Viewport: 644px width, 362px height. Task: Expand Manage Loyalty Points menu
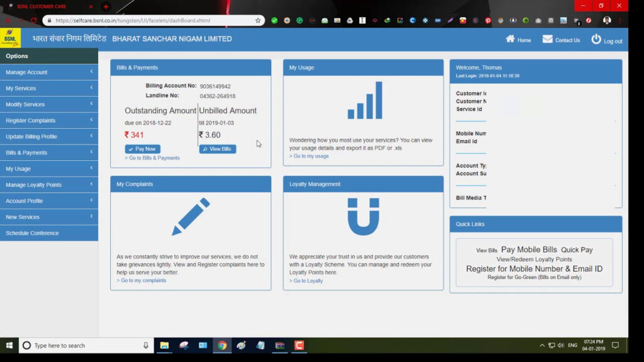[49, 185]
